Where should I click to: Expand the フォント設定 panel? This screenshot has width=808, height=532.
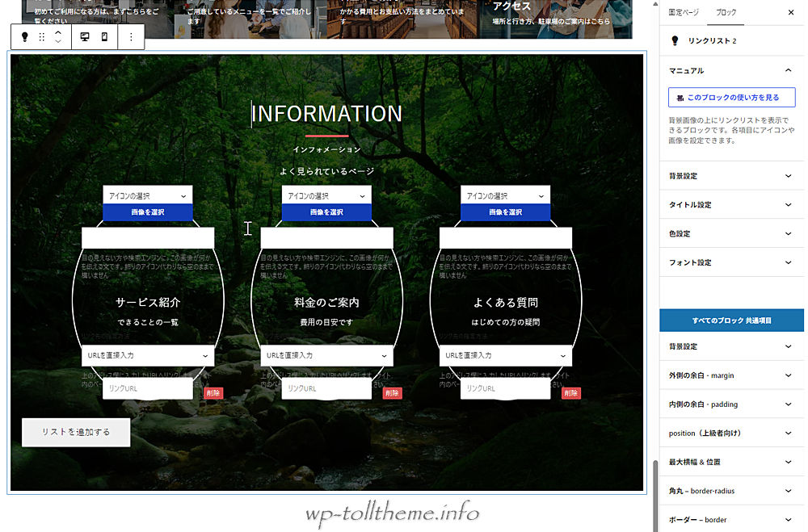(x=732, y=262)
